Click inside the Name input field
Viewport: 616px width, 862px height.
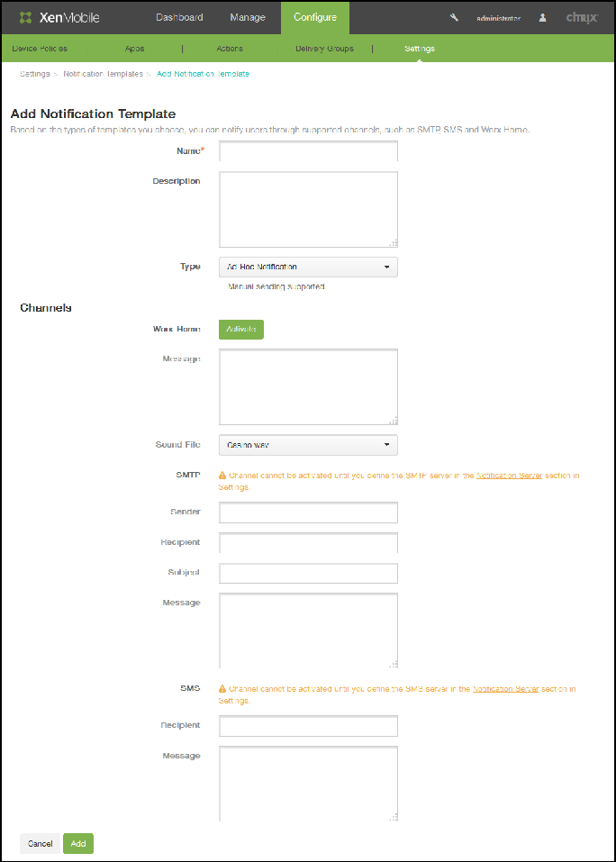pyautogui.click(x=307, y=150)
